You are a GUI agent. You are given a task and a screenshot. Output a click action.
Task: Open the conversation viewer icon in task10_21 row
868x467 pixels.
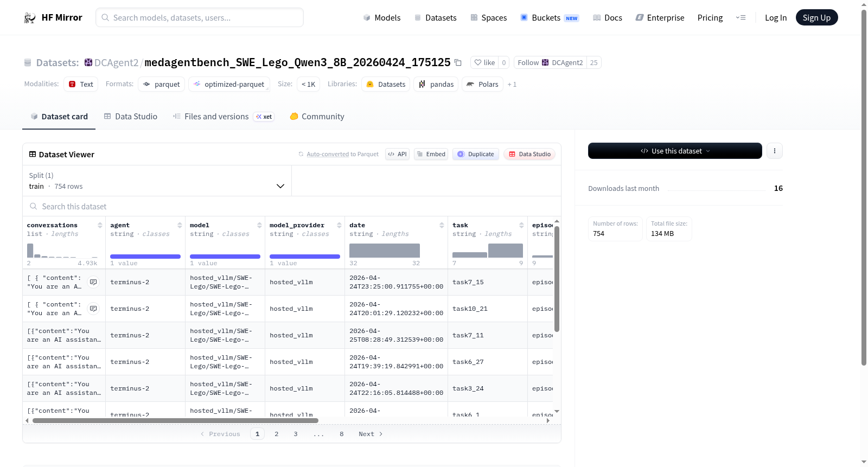coord(93,309)
